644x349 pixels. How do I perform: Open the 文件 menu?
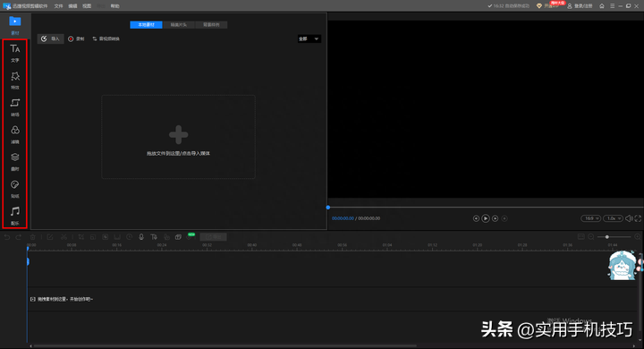(58, 6)
